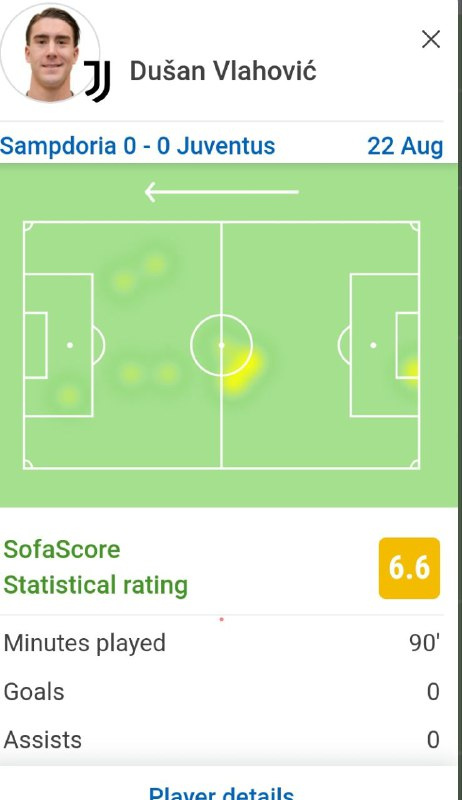Click the Assists stat row
This screenshot has width=462, height=800.
(221, 740)
